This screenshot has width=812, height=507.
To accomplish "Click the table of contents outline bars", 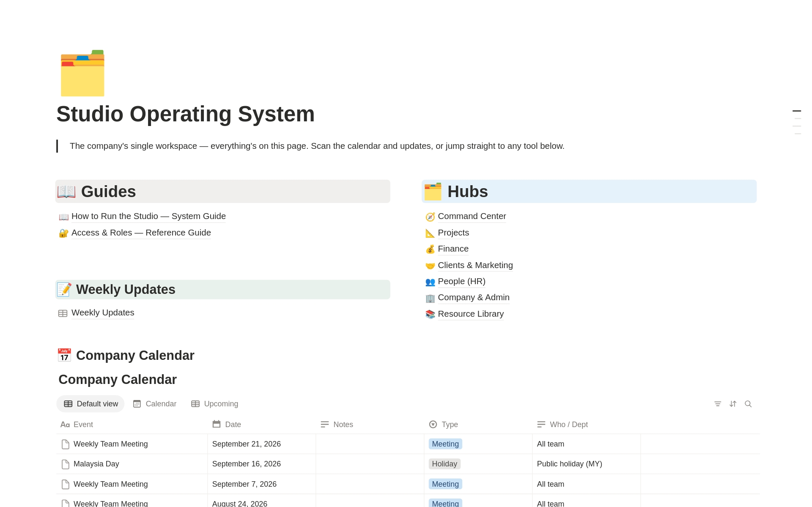I will pyautogui.click(x=797, y=122).
